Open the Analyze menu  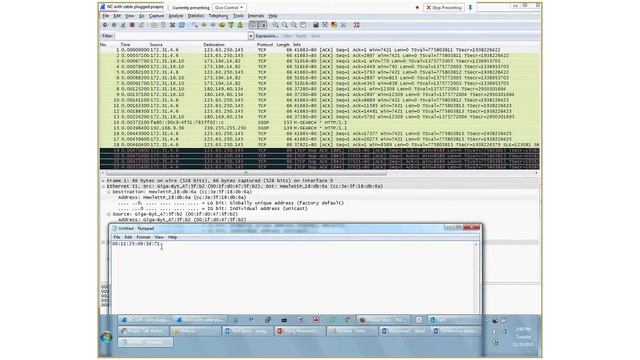(176, 16)
